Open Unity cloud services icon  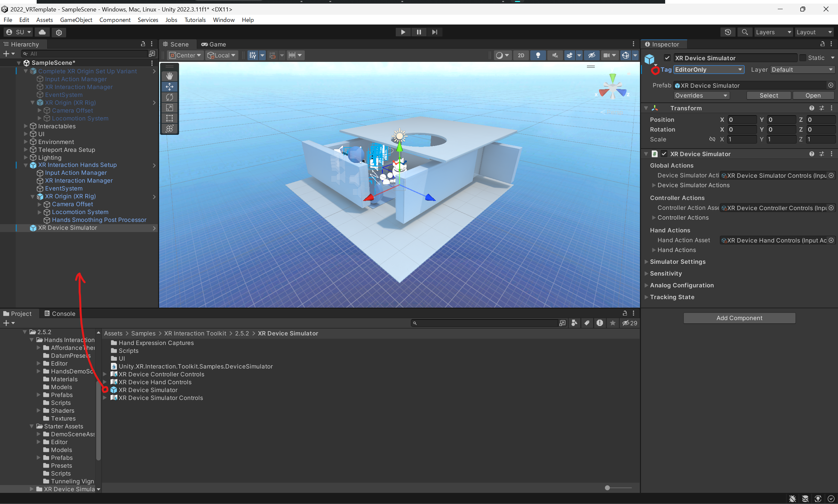[x=42, y=32]
